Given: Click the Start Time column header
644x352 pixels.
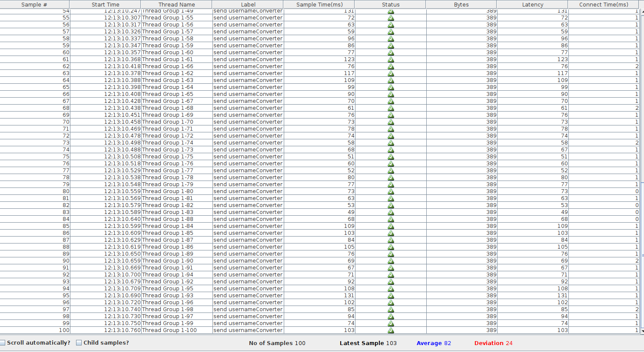Looking at the screenshot, I should tap(105, 4).
